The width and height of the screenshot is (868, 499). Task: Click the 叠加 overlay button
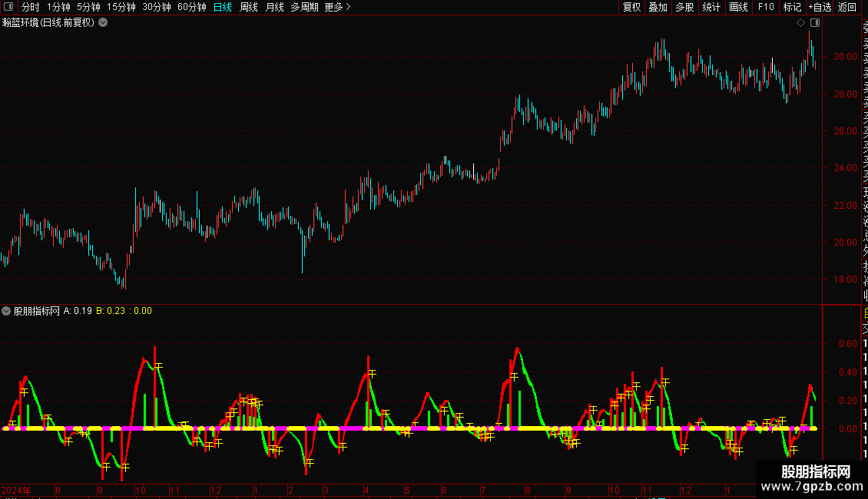pos(658,7)
